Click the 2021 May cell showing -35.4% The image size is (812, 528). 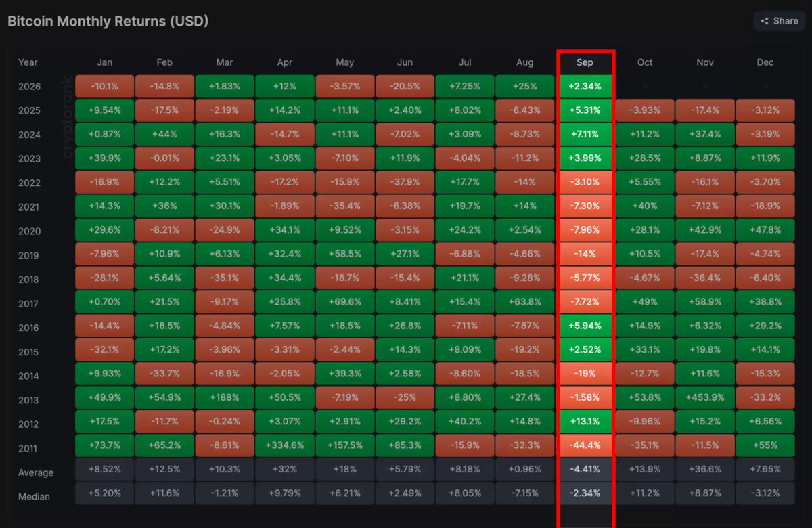point(344,207)
